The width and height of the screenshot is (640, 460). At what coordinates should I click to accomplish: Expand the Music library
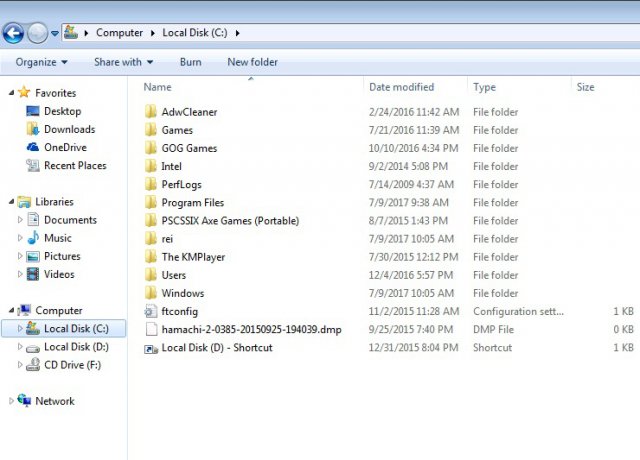[x=20, y=238]
